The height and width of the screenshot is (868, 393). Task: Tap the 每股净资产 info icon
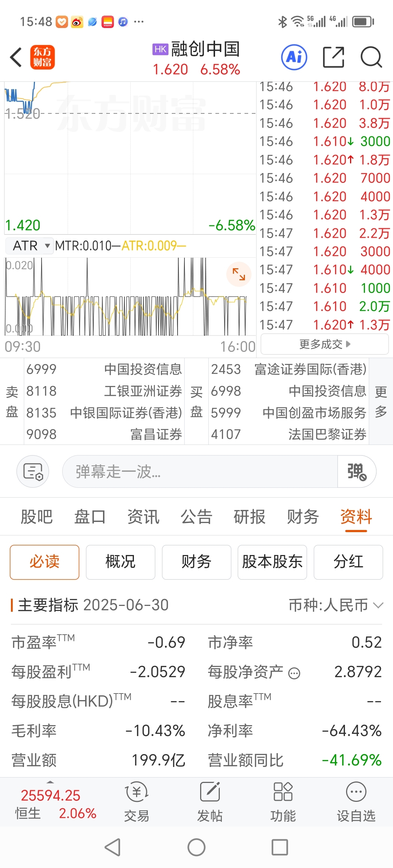[294, 674]
